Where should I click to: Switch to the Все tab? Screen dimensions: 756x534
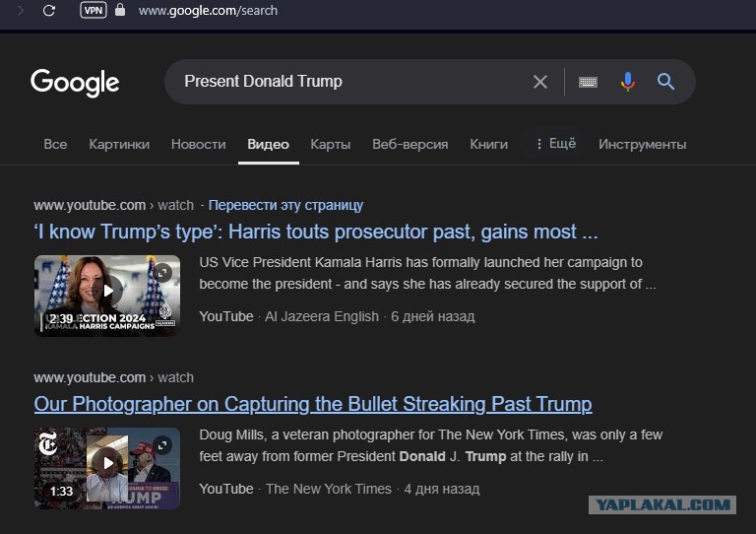tap(55, 144)
